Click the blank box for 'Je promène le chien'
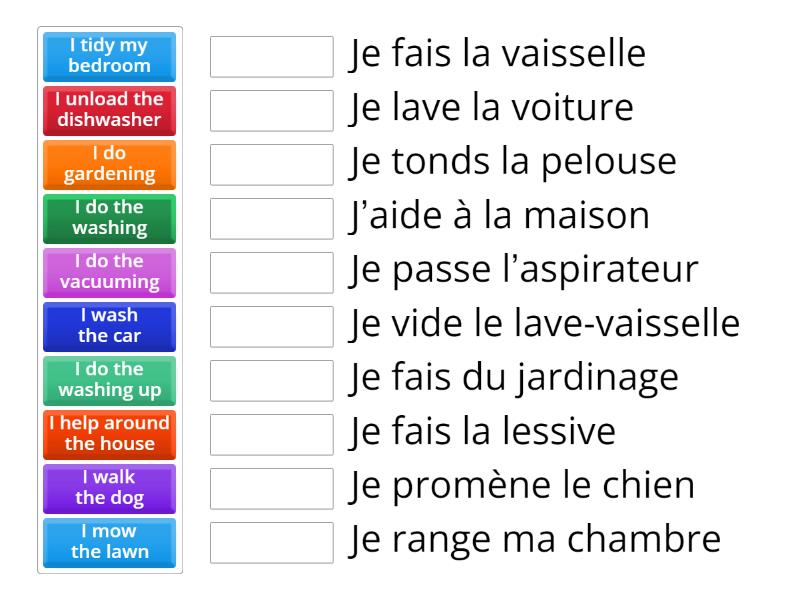This screenshot has width=800, height=600. 272,489
